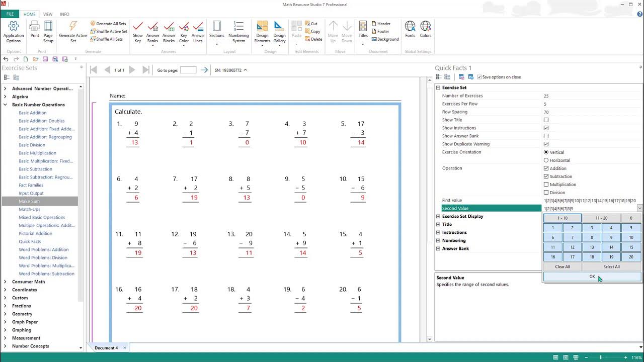Open global Fonts settings

tap(410, 29)
